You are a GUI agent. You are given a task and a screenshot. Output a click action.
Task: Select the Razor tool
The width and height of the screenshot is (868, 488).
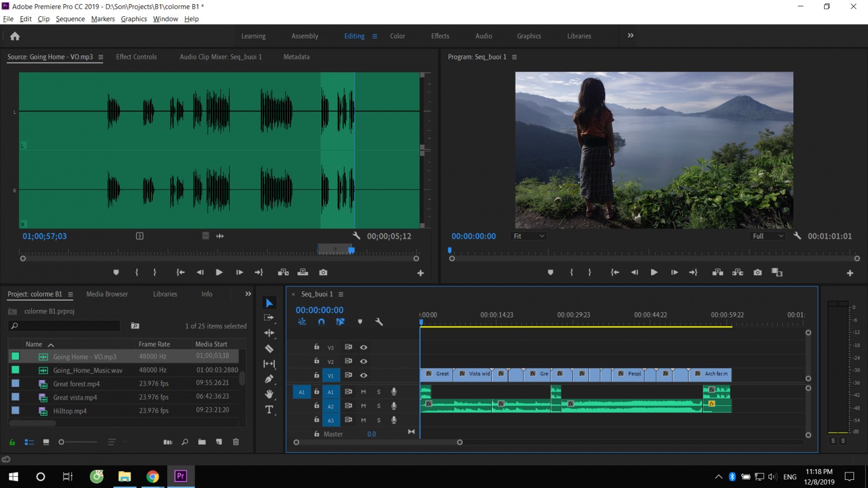(x=269, y=349)
